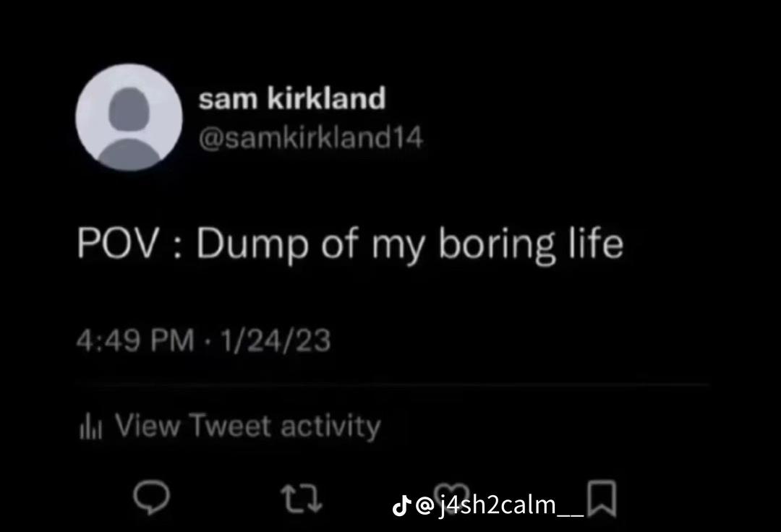Screen dimensions: 781x532
Task: Click the word 'life' in tweet
Action: click(596, 242)
